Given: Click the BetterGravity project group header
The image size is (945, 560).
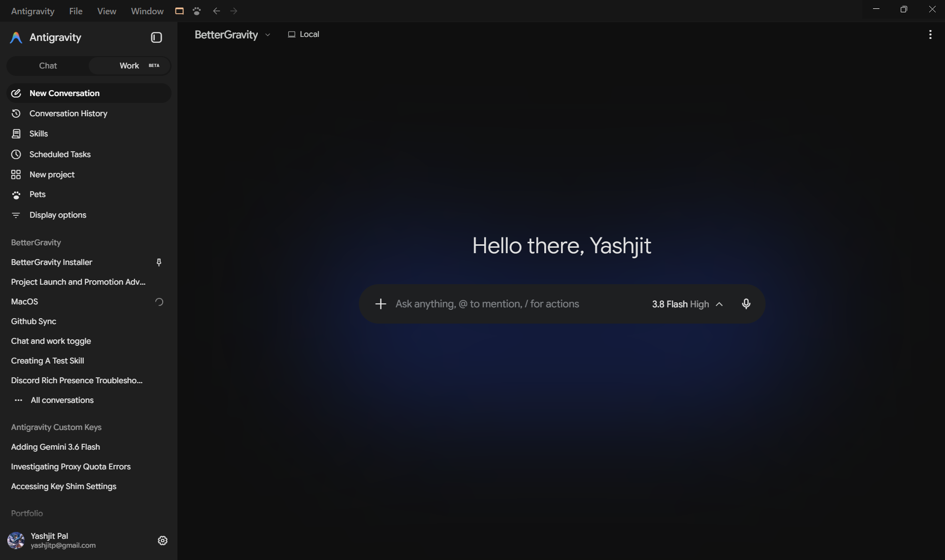Looking at the screenshot, I should tap(36, 242).
